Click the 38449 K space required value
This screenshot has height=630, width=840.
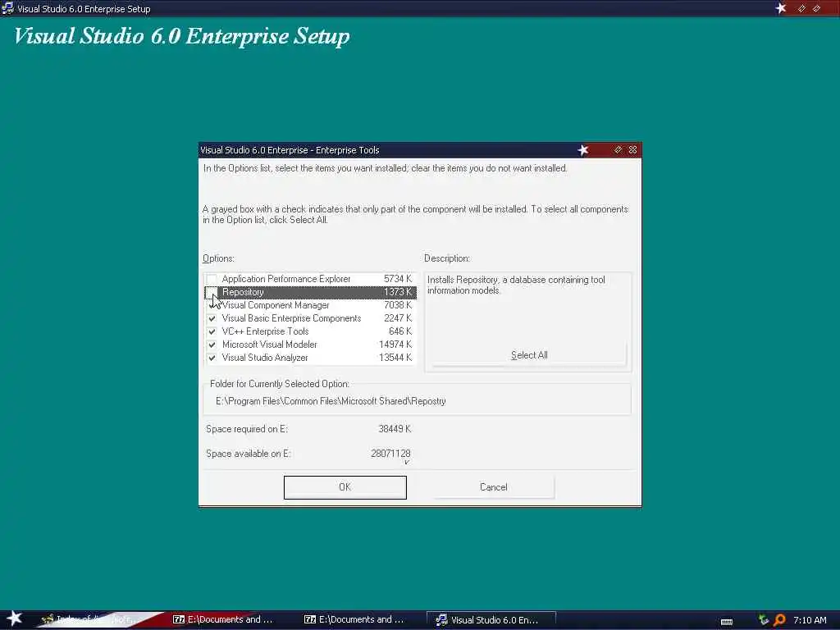(395, 429)
